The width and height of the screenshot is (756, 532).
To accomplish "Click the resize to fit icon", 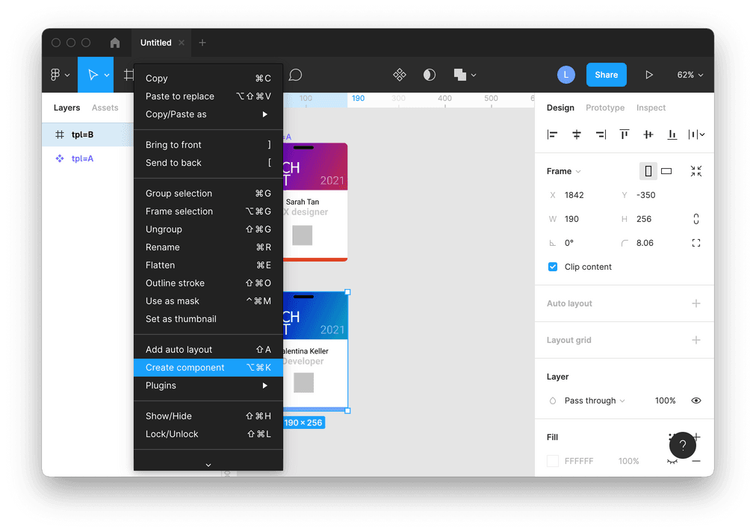I will tap(696, 171).
